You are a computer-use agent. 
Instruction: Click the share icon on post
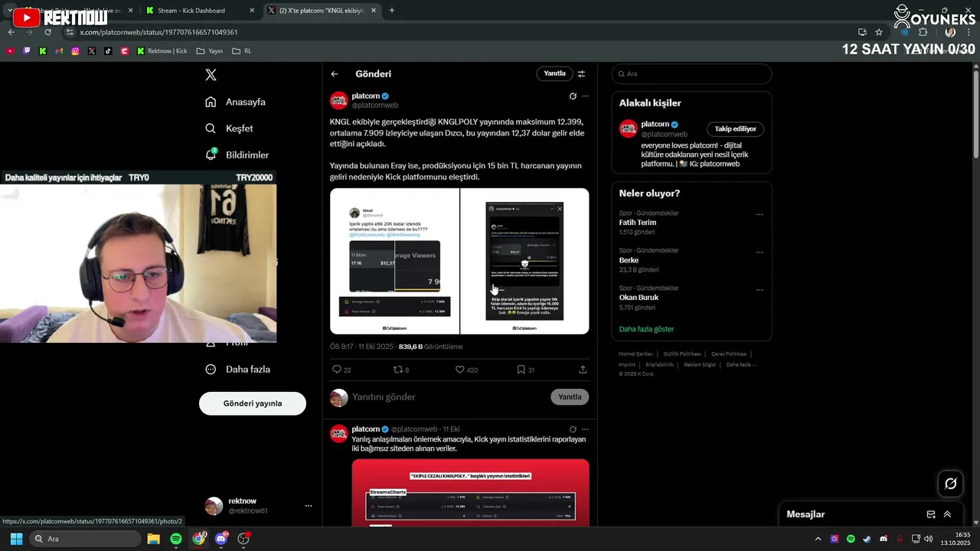583,370
